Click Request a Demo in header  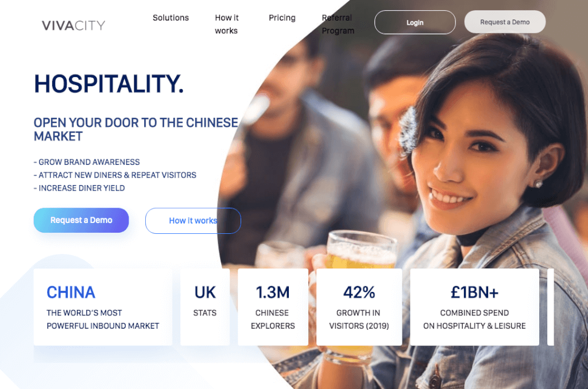pos(505,22)
